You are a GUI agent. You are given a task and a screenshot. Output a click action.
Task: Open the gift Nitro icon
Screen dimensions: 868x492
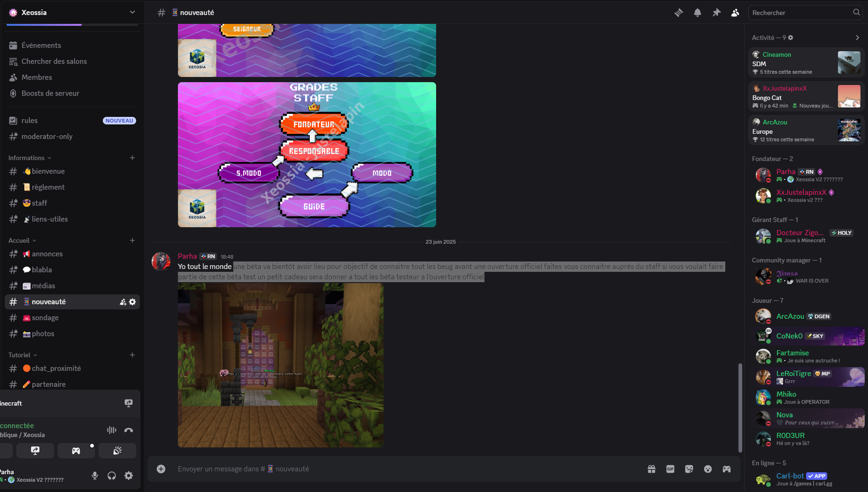[x=652, y=469]
